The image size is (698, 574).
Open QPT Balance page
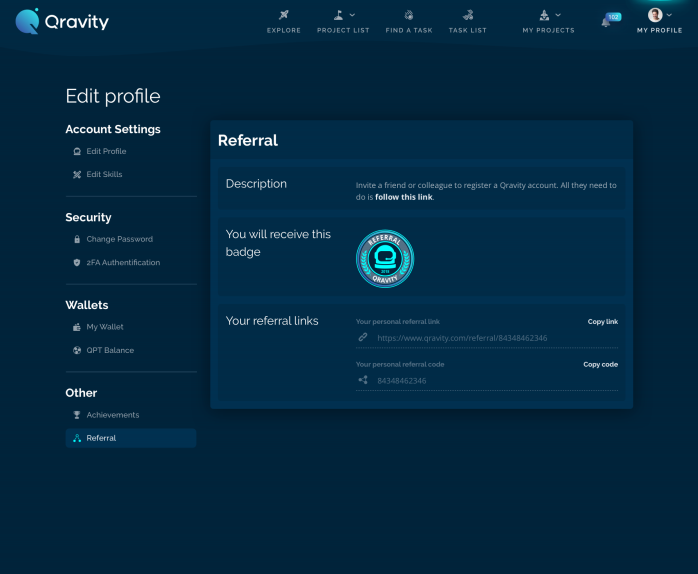(110, 350)
